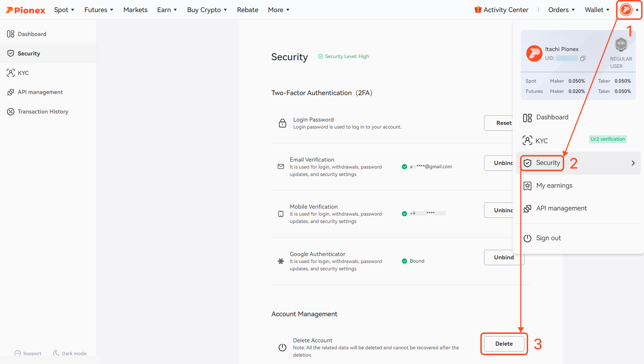Toggle Dark mode
Image resolution: width=644 pixels, height=364 pixels.
click(70, 353)
